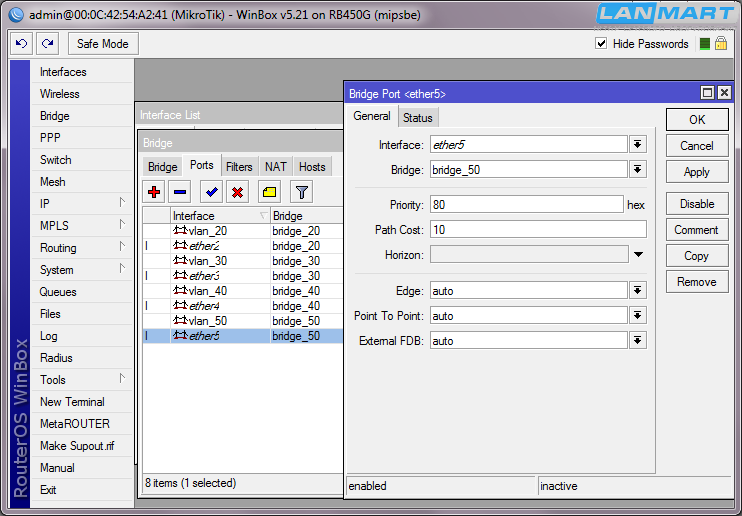Click the port icon beside ether3
This screenshot has width=742, height=516.
pos(180,276)
